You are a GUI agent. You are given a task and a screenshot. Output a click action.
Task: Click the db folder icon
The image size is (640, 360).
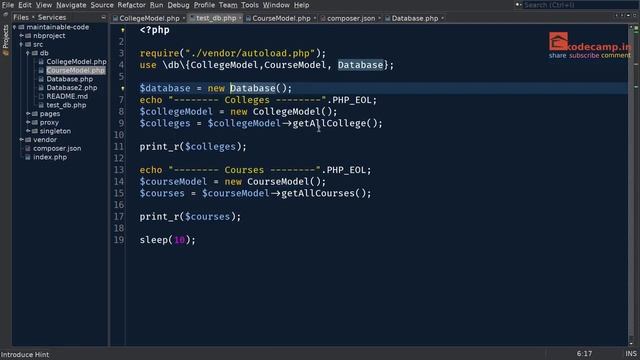point(35,53)
